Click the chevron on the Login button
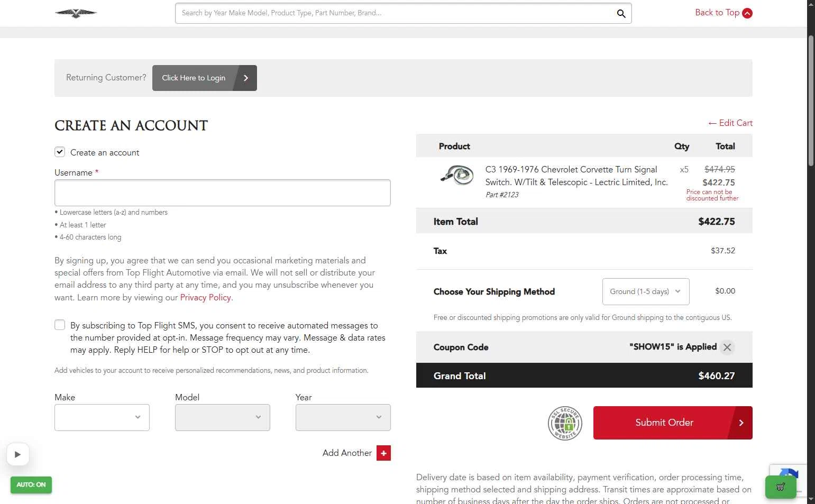The height and width of the screenshot is (504, 815). (x=246, y=78)
